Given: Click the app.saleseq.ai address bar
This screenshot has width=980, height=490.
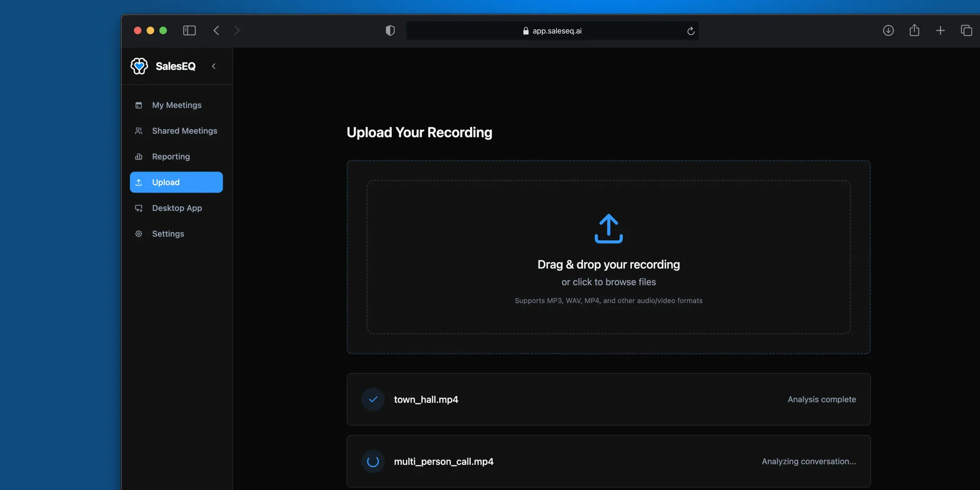Looking at the screenshot, I should click(x=552, y=31).
